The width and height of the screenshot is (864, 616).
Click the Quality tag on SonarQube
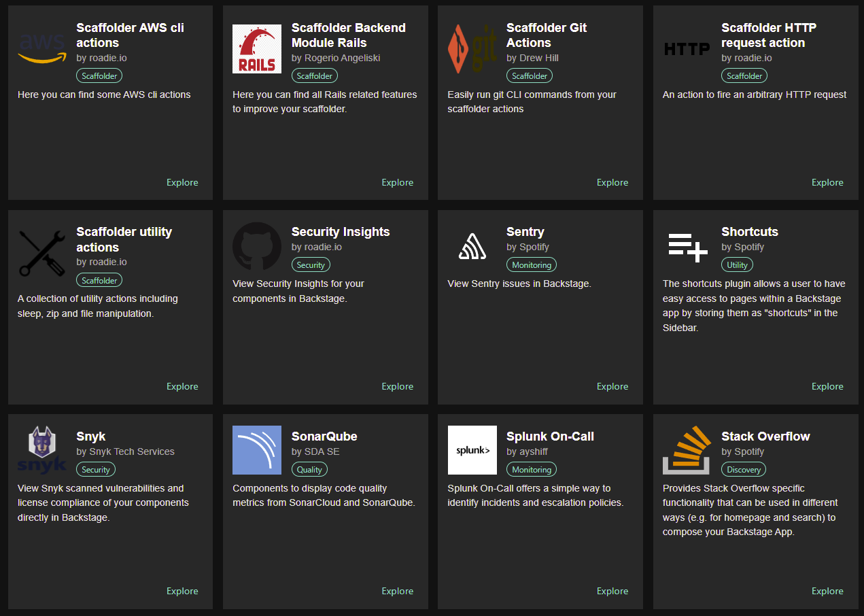coord(309,470)
